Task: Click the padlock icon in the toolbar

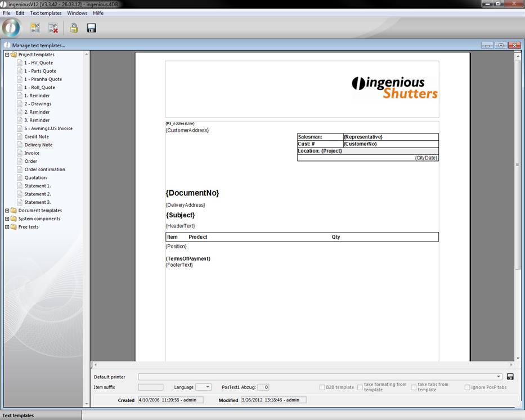Action: pos(73,28)
